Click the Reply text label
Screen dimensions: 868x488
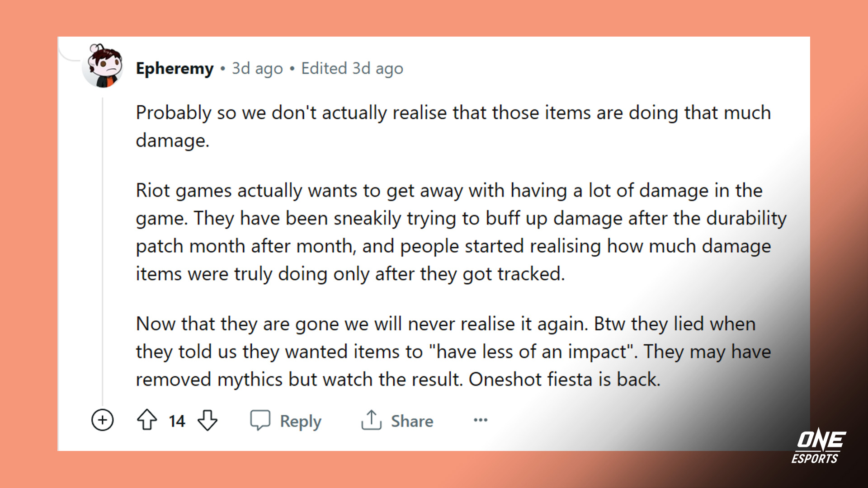point(301,421)
